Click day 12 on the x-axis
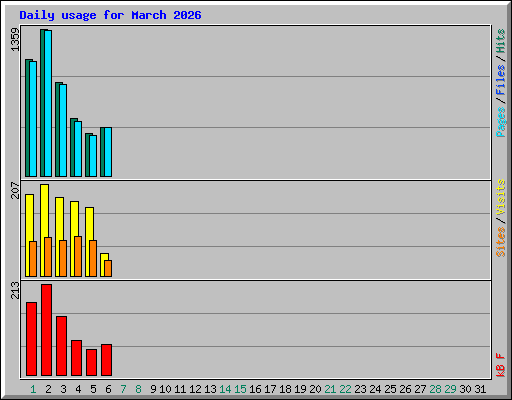Screen dimensions: 512x400 point(195,389)
